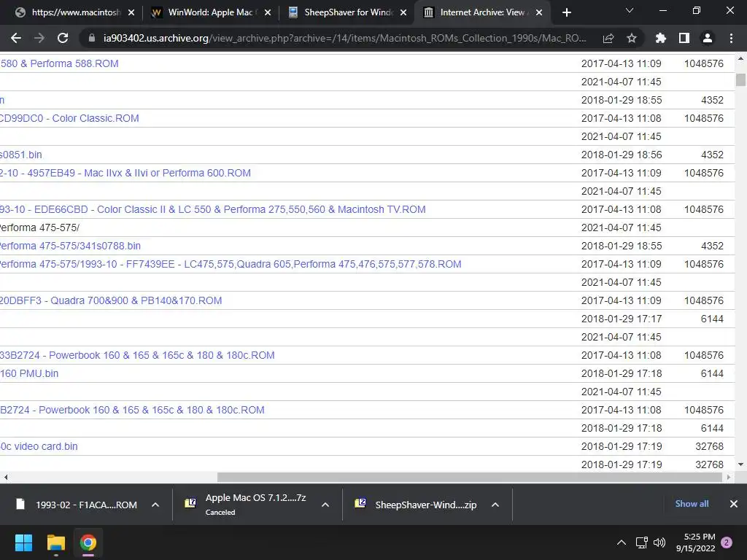
Task: Click the scroll down arrow of the page
Action: click(740, 464)
